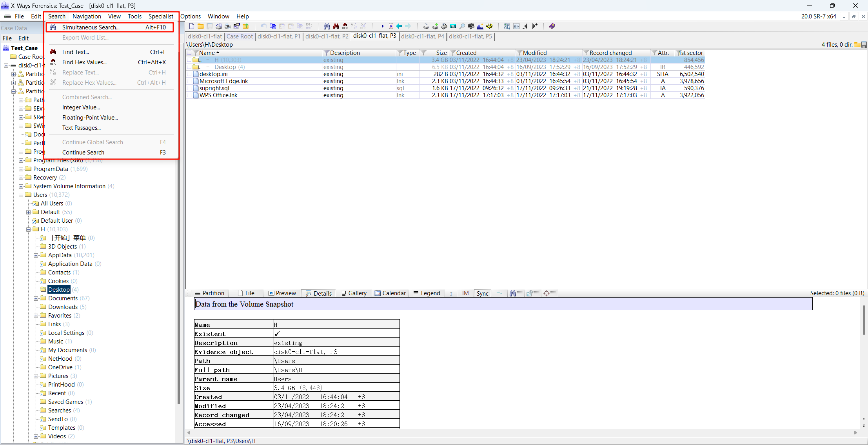The image size is (868, 445).
Task: Click the Open Disk toolbar icon
Action: pos(219,26)
